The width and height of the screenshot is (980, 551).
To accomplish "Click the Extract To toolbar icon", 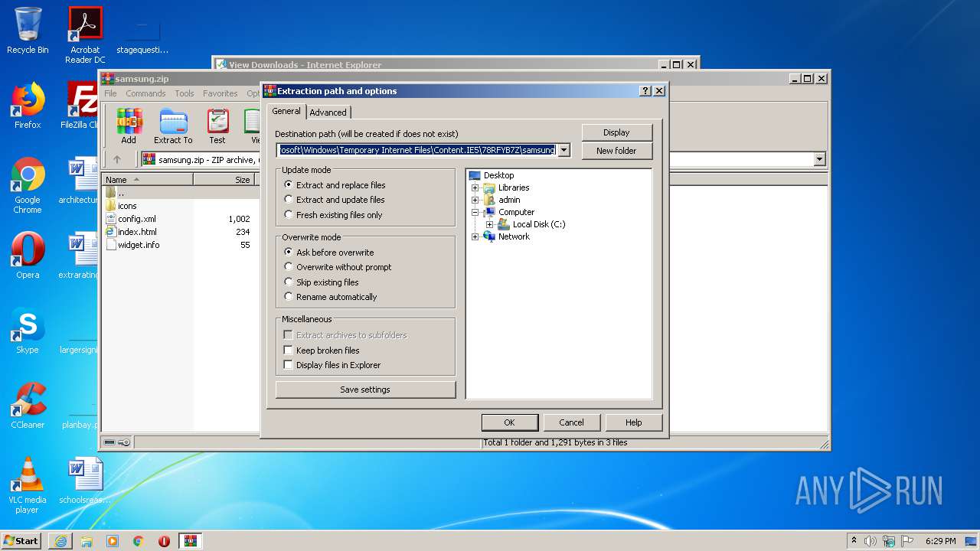I will 173,126.
